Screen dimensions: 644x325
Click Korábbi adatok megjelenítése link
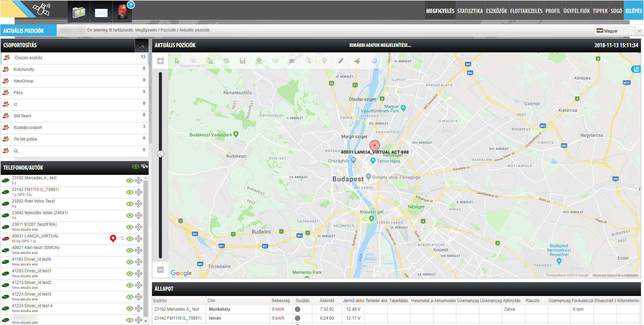(x=380, y=45)
